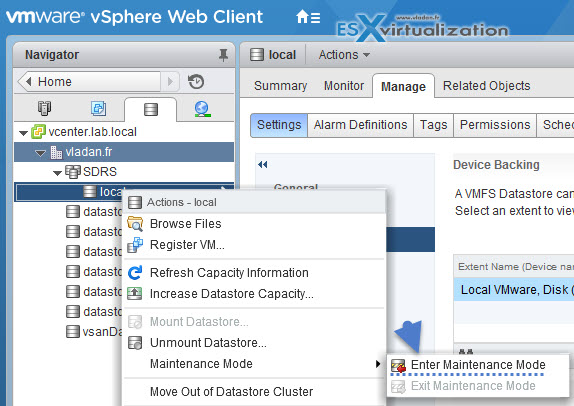Click the Increase Datastore Capacity icon
The image size is (574, 406).
click(x=134, y=294)
